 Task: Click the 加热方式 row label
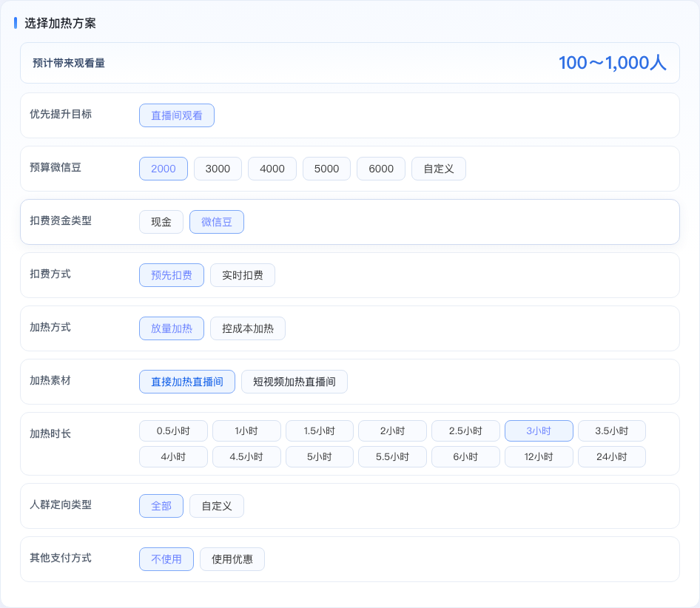click(50, 327)
